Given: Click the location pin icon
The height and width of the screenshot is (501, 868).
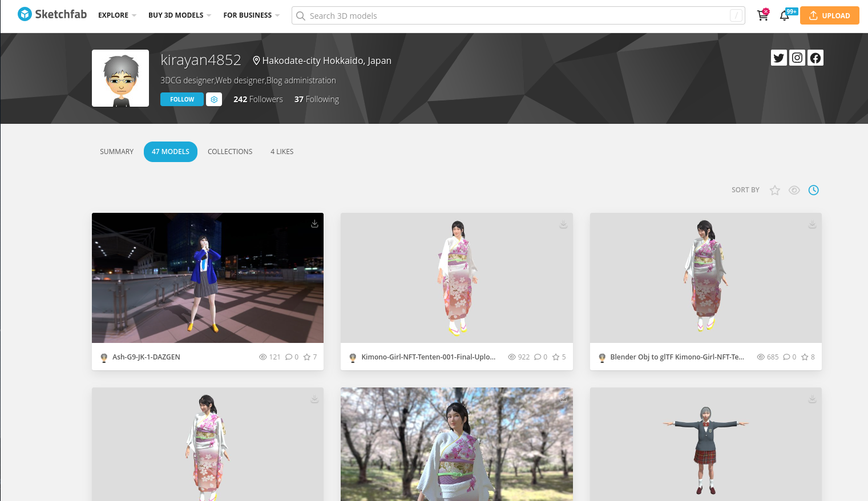Looking at the screenshot, I should [256, 60].
